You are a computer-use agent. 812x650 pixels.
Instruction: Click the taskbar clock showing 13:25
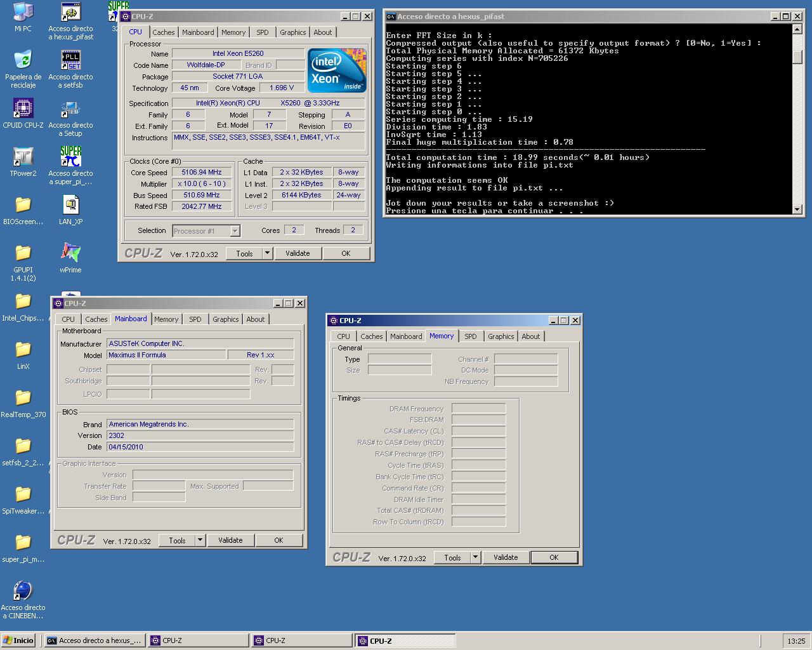click(x=796, y=641)
